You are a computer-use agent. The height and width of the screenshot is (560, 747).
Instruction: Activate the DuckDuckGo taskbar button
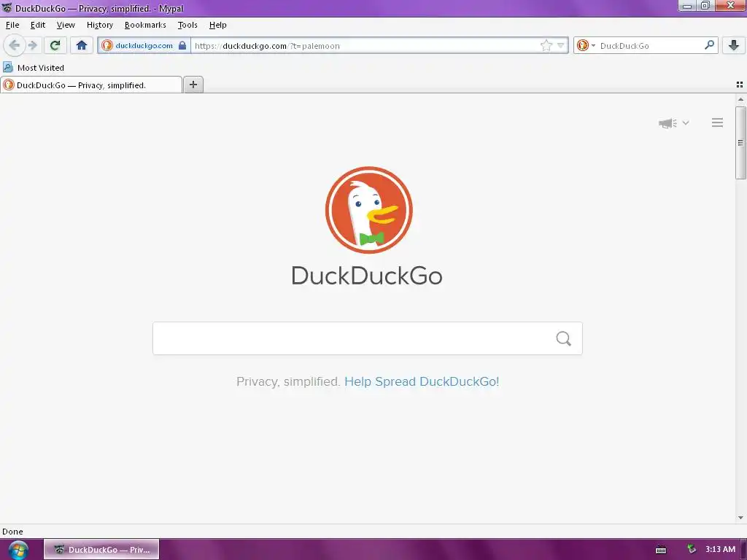101,550
